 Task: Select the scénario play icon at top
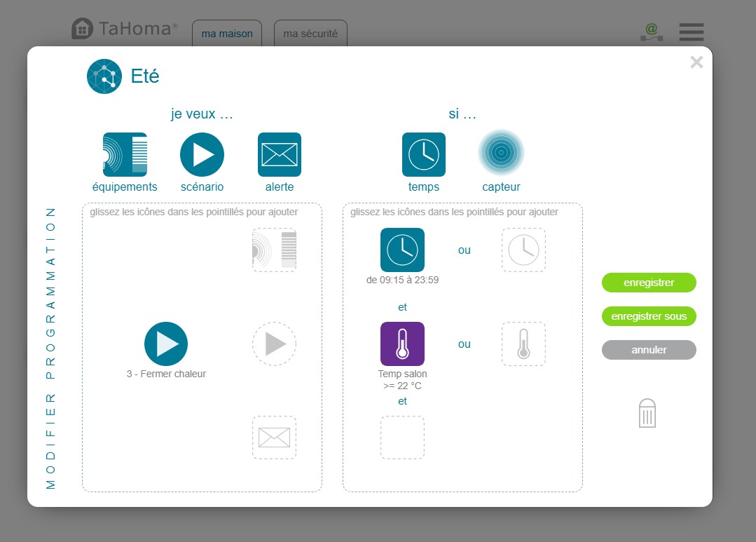click(202, 154)
